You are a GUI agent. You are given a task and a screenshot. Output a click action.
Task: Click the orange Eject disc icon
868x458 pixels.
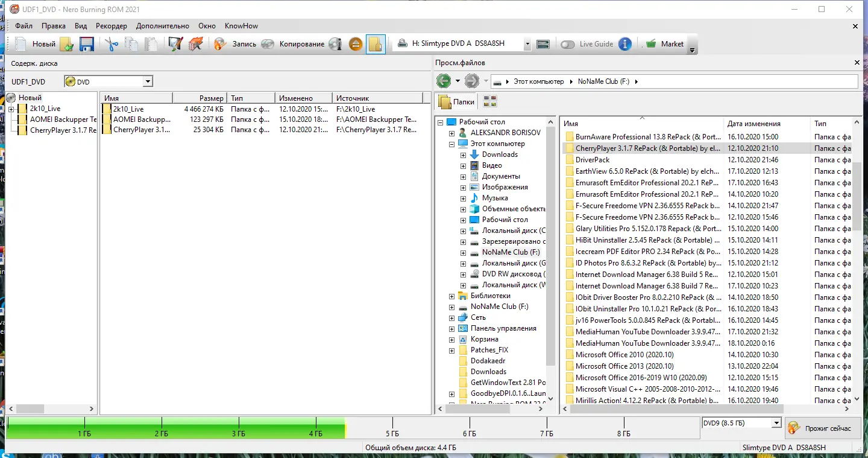tap(356, 44)
